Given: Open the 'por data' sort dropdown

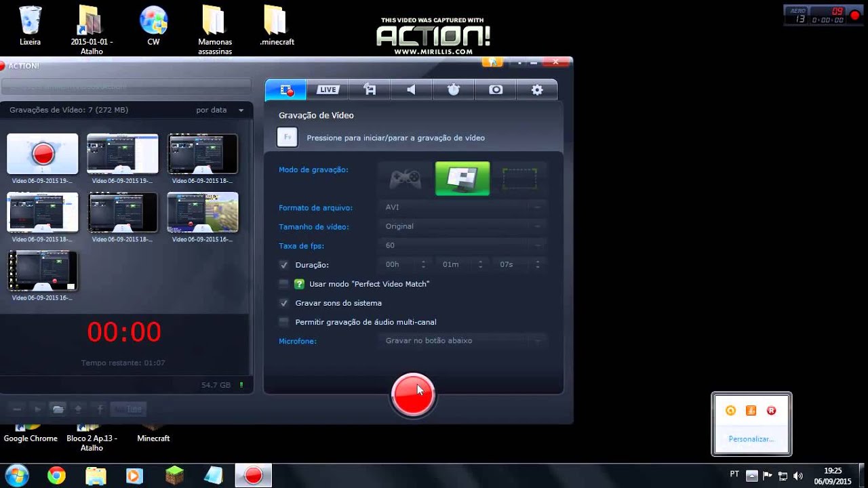Looking at the screenshot, I should pos(220,110).
